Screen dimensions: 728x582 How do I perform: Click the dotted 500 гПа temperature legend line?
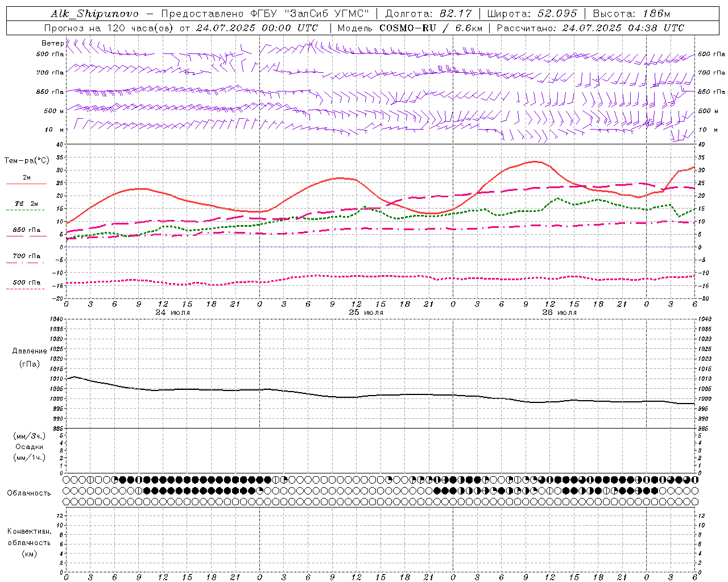click(25, 289)
